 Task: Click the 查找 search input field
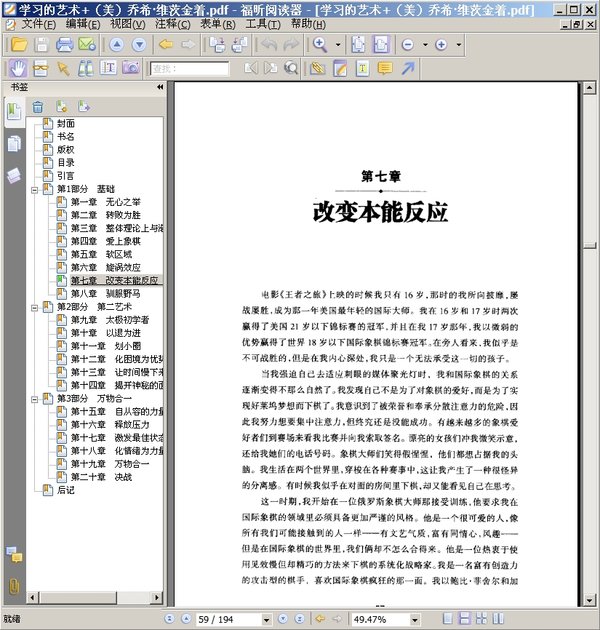189,69
